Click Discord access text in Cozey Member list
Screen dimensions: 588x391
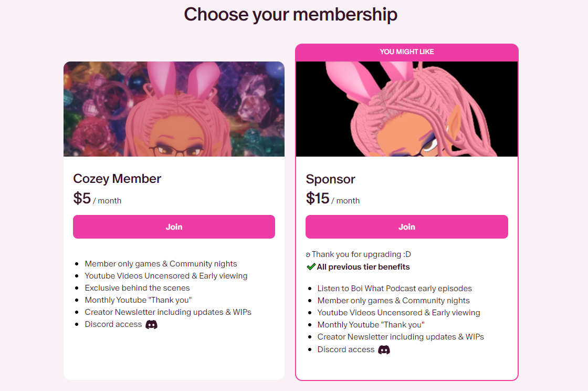[113, 324]
